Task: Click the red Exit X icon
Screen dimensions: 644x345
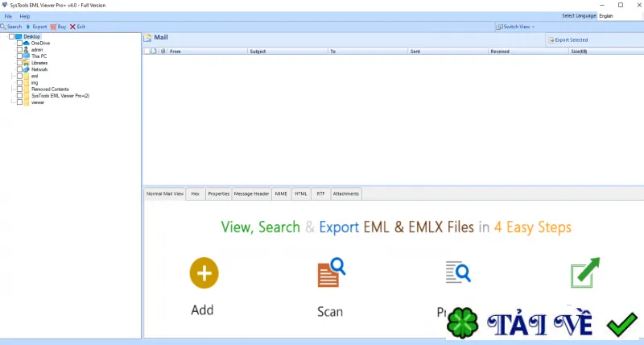Action: (x=72, y=27)
